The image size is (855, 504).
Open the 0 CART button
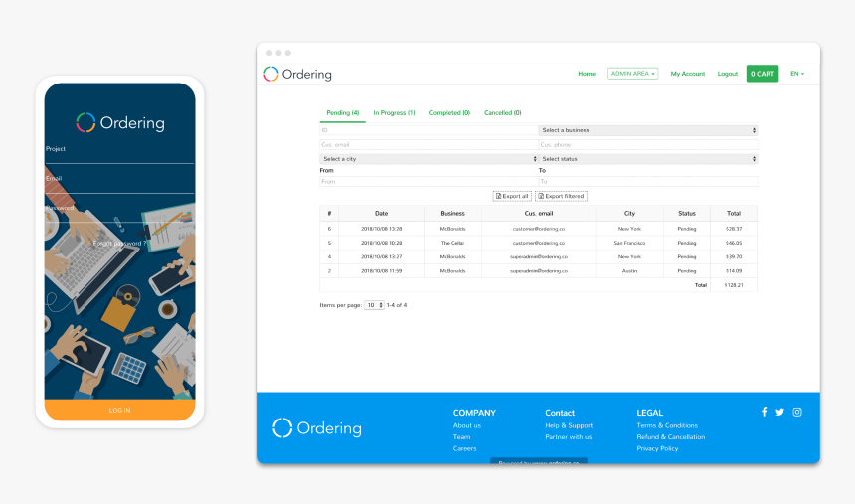click(763, 74)
